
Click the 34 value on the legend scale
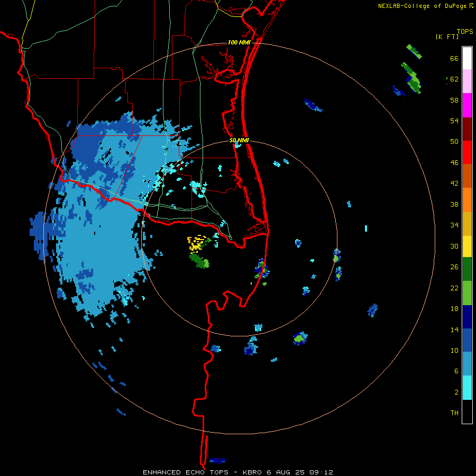(454, 225)
